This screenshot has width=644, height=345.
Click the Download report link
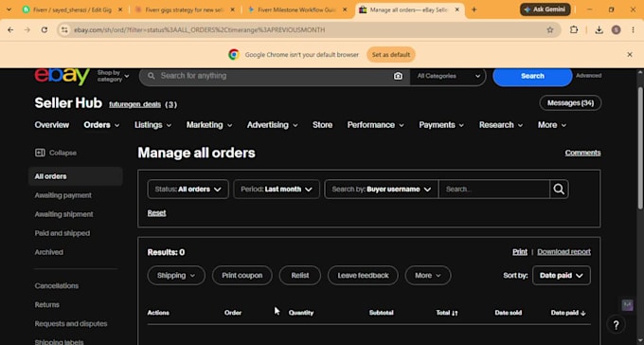point(563,252)
